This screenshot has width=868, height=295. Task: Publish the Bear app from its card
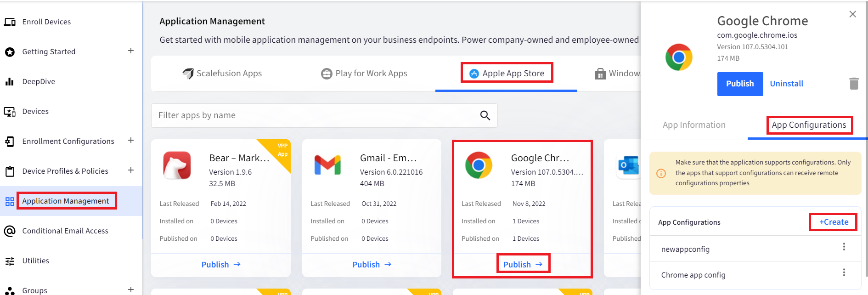pos(221,265)
